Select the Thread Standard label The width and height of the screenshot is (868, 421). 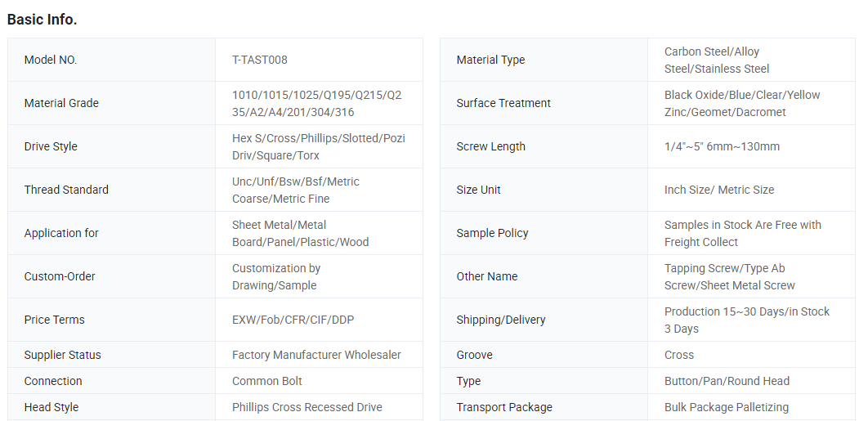pyautogui.click(x=66, y=190)
